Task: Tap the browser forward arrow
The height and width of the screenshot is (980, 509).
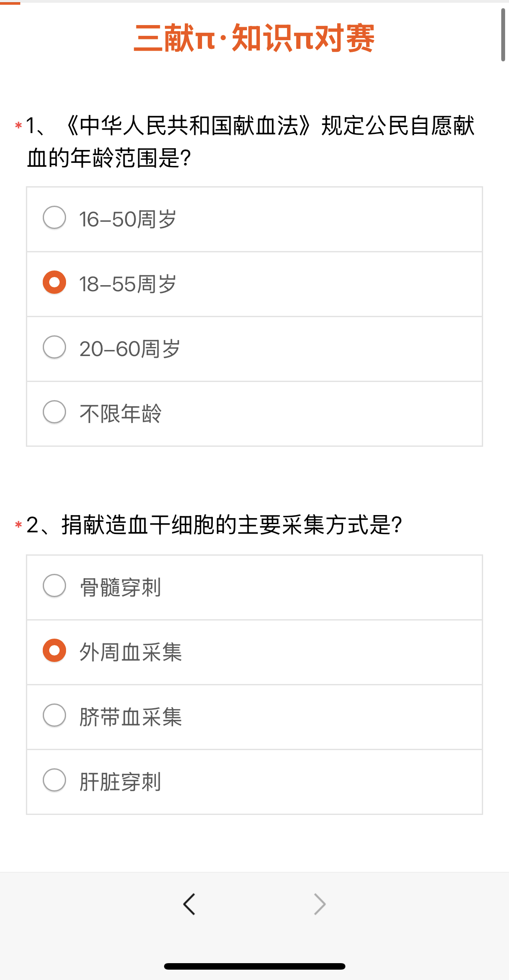Action: [x=319, y=904]
